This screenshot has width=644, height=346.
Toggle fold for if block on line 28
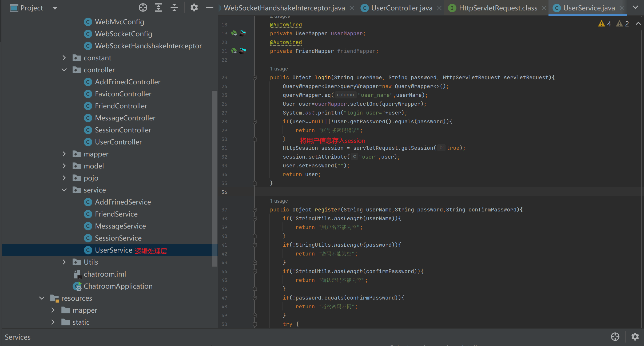[255, 122]
